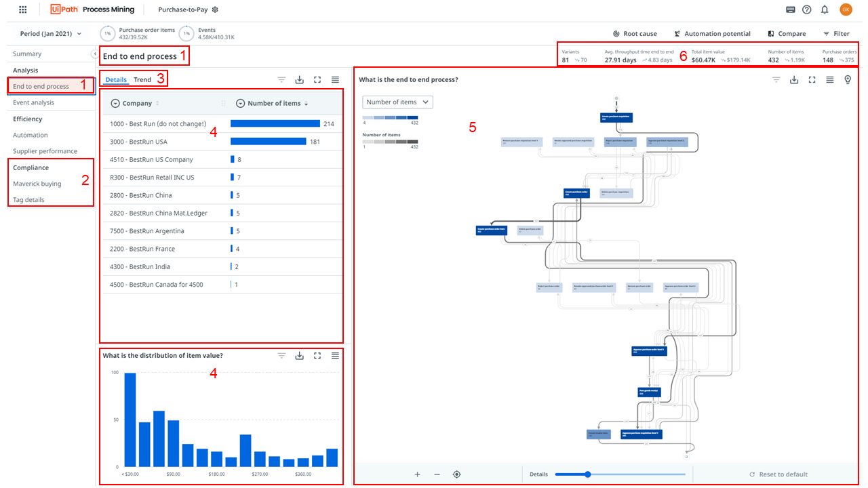This screenshot has width=868, height=488.
Task: Download the item value distribution chart
Action: (299, 355)
